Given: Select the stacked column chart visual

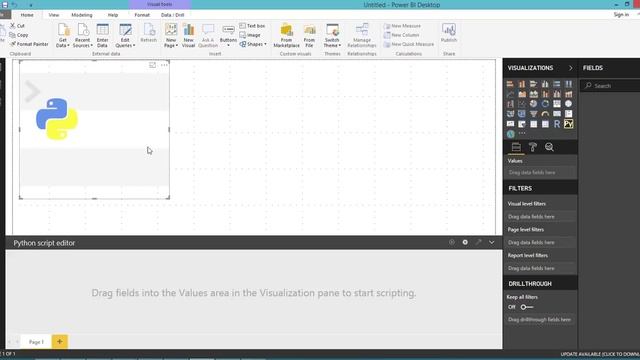Looking at the screenshot, I should [x=522, y=84].
